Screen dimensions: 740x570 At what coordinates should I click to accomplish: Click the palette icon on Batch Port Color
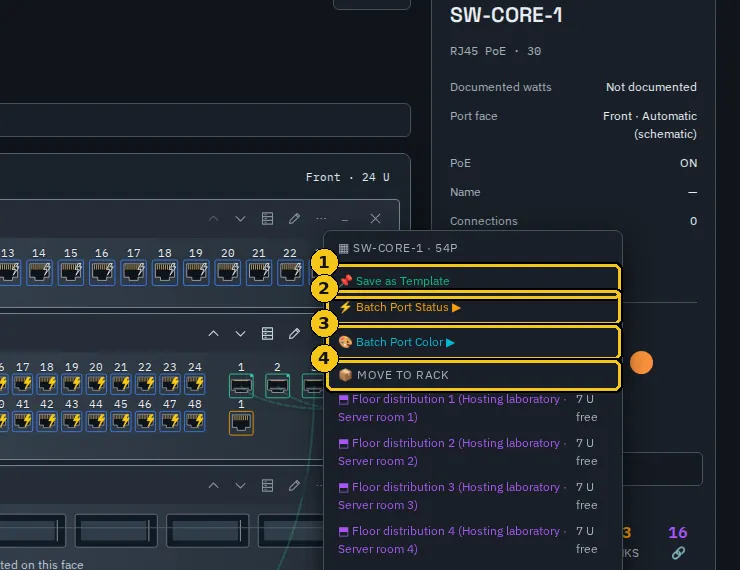(x=345, y=342)
